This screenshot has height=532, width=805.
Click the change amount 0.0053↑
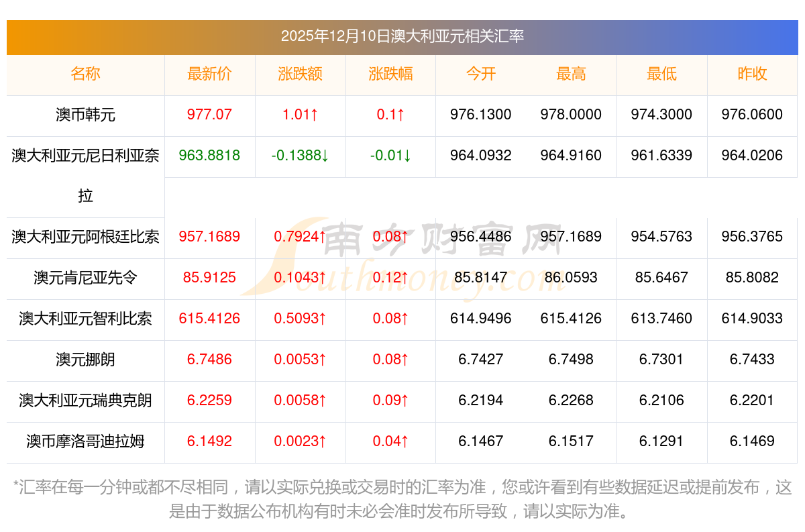click(x=300, y=360)
